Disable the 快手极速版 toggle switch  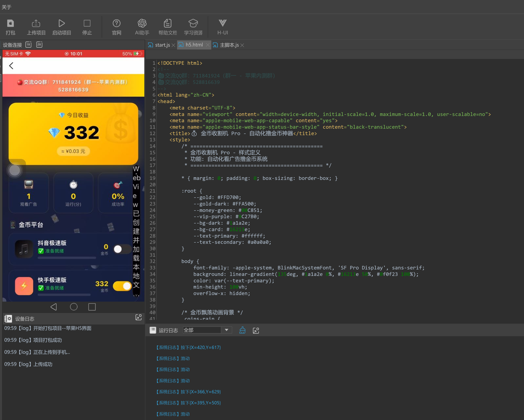click(x=122, y=286)
